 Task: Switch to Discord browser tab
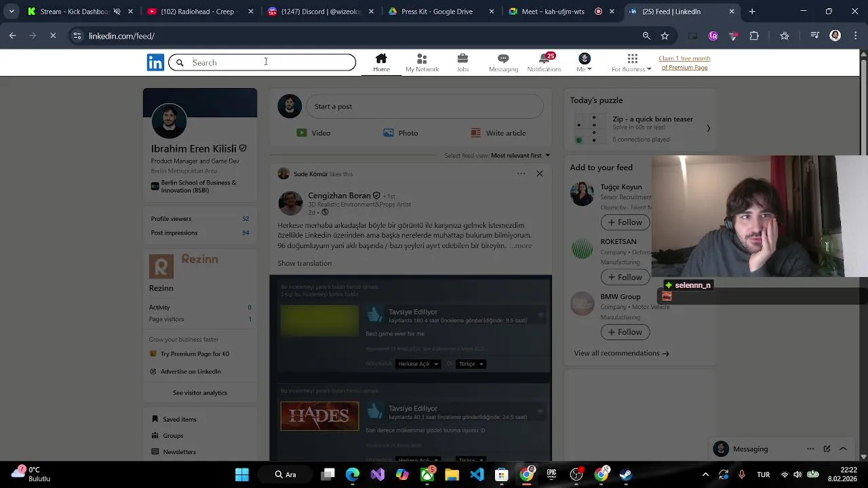pyautogui.click(x=321, y=12)
